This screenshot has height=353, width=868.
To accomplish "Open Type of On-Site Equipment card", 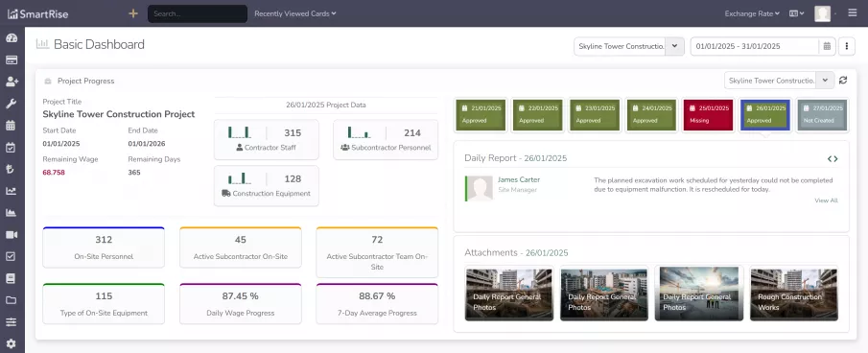I will (x=104, y=303).
